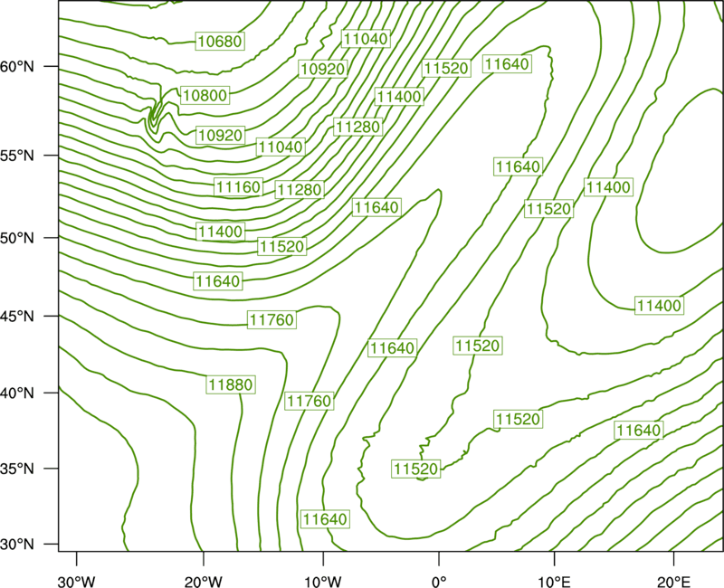The width and height of the screenshot is (724, 588).
Task: Click the 11160 contour label
Action: coord(238,187)
